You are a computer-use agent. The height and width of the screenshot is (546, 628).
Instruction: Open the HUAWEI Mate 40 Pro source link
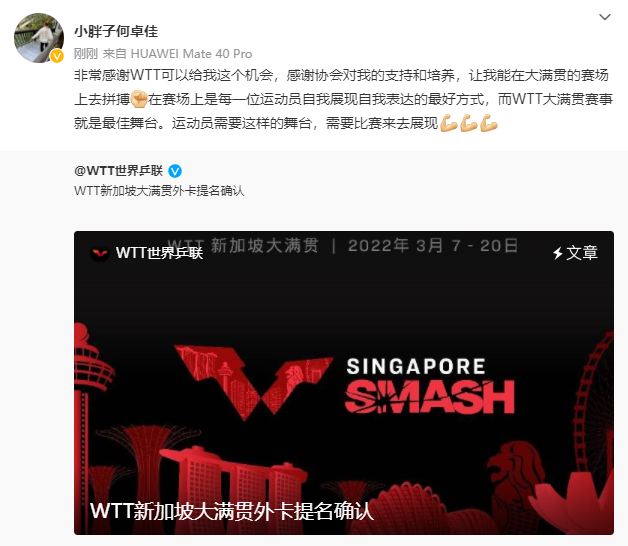(x=191, y=54)
